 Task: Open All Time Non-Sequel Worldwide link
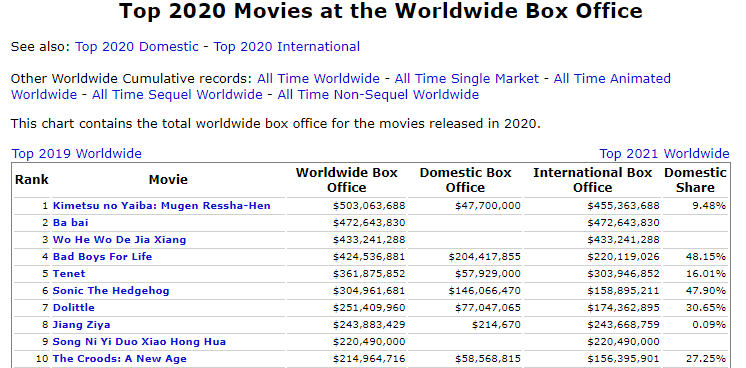(x=378, y=95)
